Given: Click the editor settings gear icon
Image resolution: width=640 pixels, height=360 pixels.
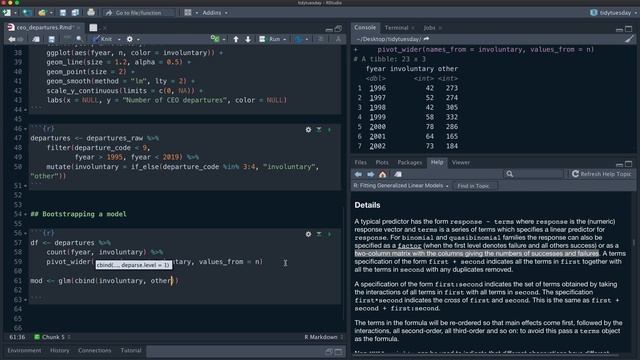Looking at the screenshot, I should 129,39.
